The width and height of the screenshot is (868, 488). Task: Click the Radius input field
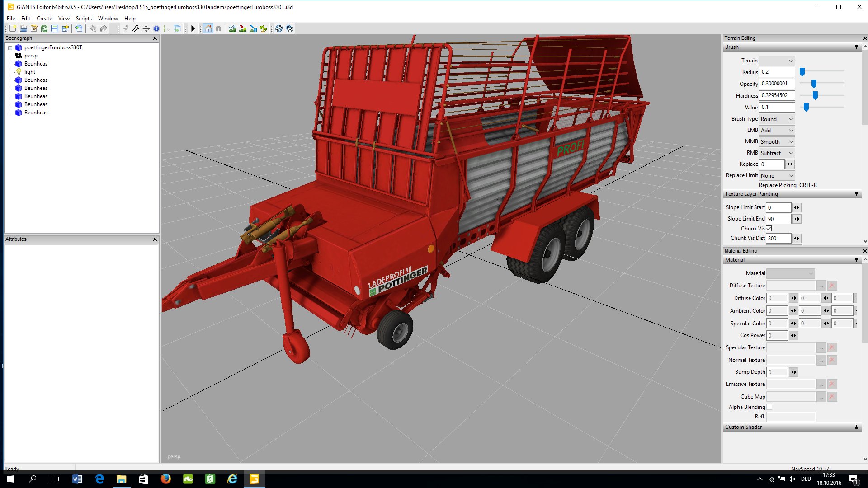(x=777, y=72)
